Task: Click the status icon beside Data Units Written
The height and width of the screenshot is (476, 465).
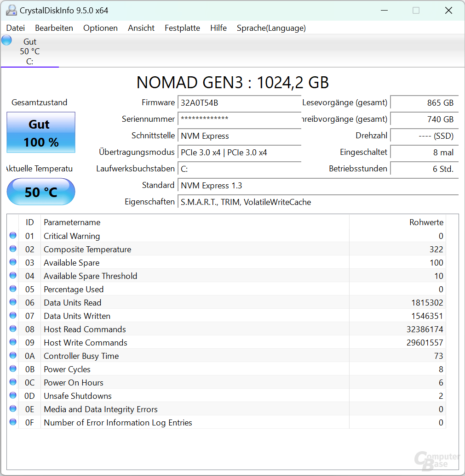Action: tap(13, 316)
